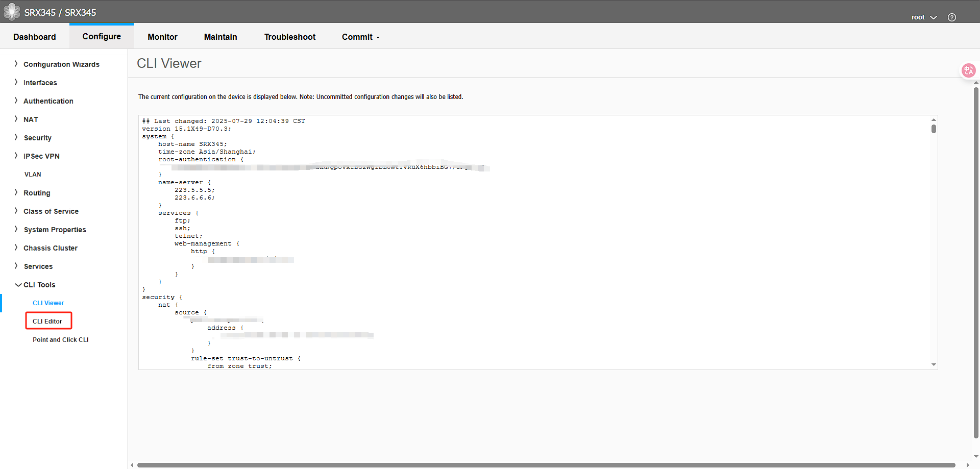Open the help question-mark icon
Screen dimensions: 980x469
951,16
